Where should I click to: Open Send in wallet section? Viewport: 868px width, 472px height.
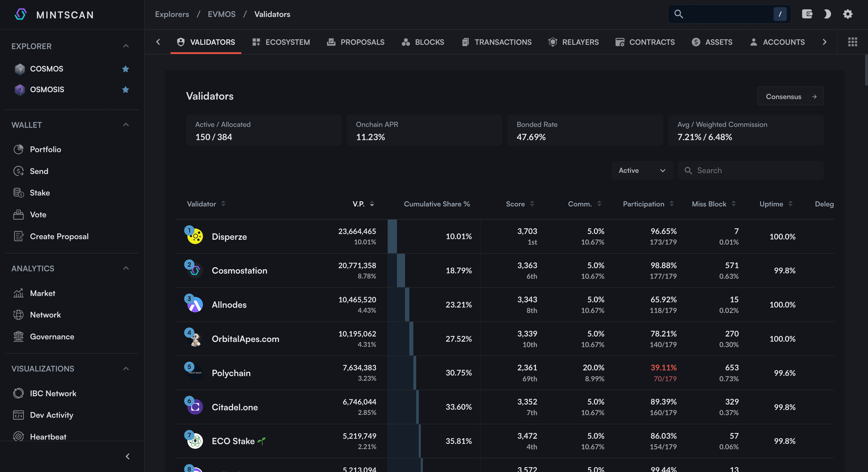pyautogui.click(x=39, y=171)
